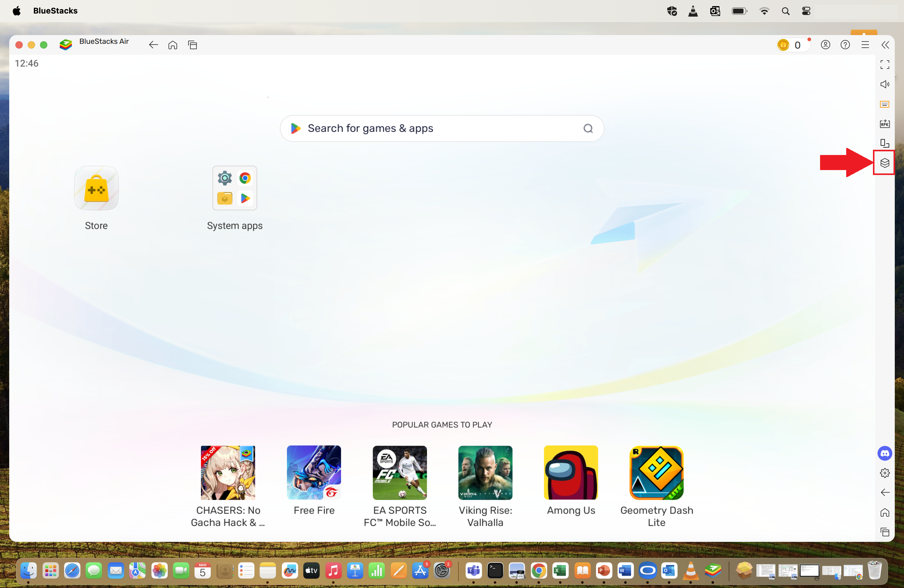Toggle fullscreen mode in sidebar
904x588 pixels.
(885, 65)
